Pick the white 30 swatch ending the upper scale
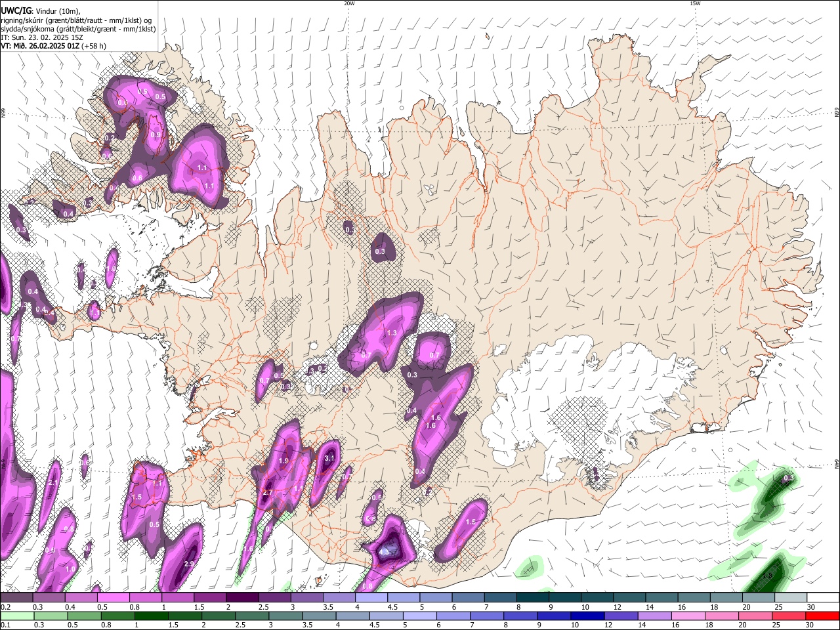Screen dimensions: 840x630 click(823, 597)
